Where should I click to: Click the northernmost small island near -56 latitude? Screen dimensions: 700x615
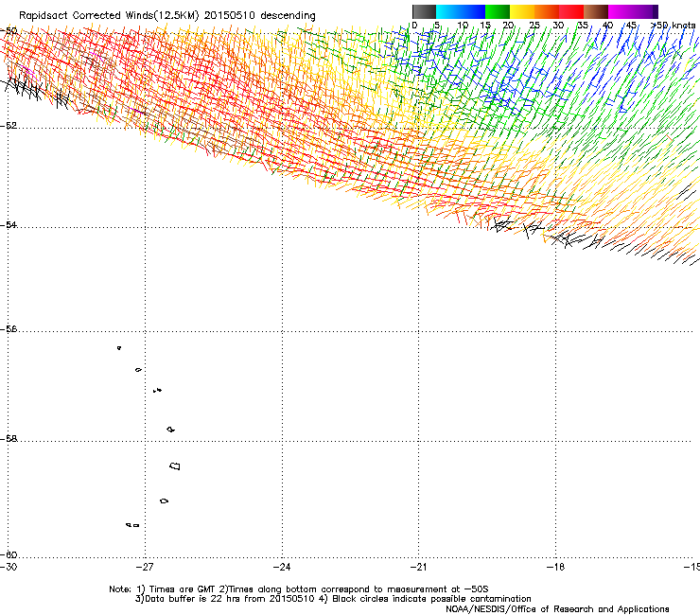(x=119, y=348)
